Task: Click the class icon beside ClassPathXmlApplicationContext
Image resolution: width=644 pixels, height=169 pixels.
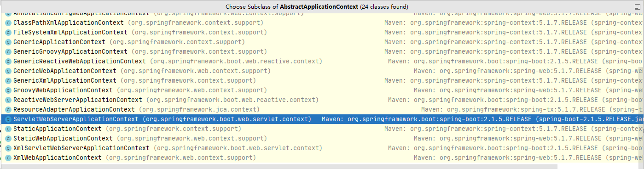Action: [8, 23]
